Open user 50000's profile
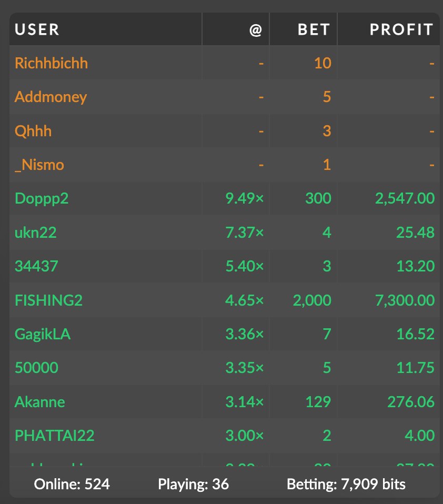 click(36, 368)
